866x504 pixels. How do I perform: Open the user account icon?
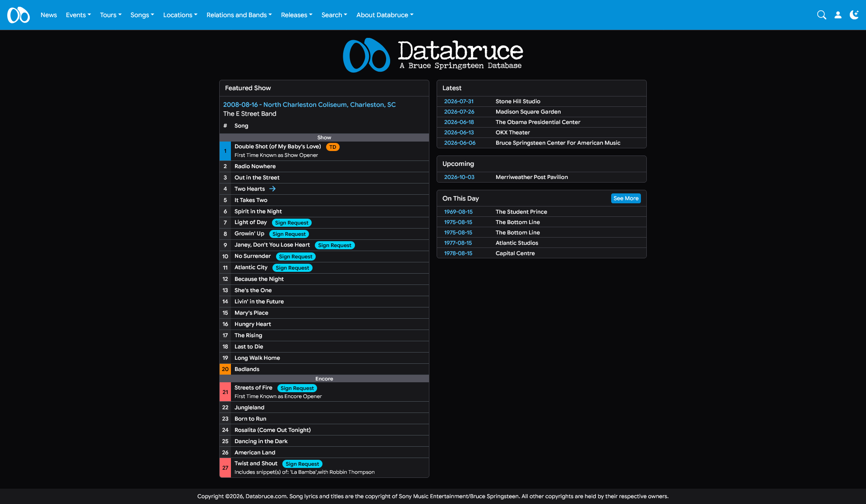click(838, 15)
